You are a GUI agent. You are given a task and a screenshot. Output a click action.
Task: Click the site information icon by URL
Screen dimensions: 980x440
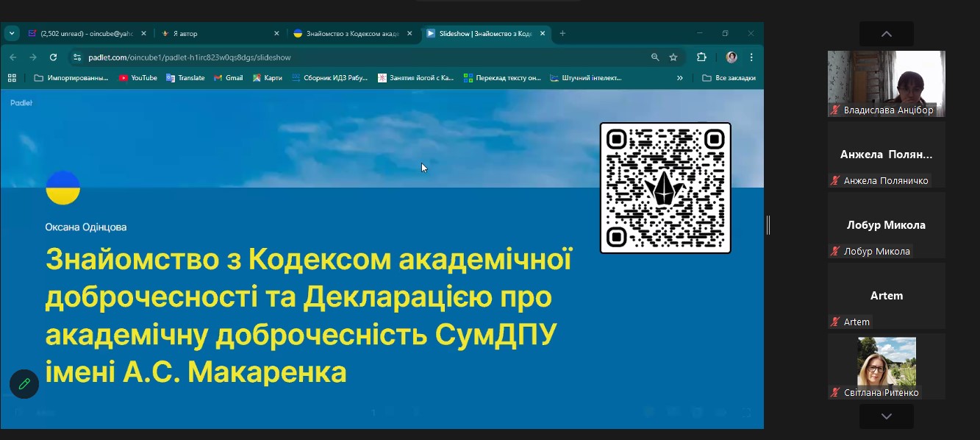[77, 57]
